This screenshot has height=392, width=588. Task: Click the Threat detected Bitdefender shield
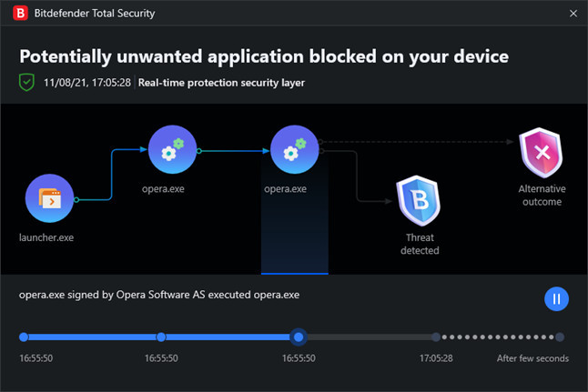pyautogui.click(x=419, y=200)
